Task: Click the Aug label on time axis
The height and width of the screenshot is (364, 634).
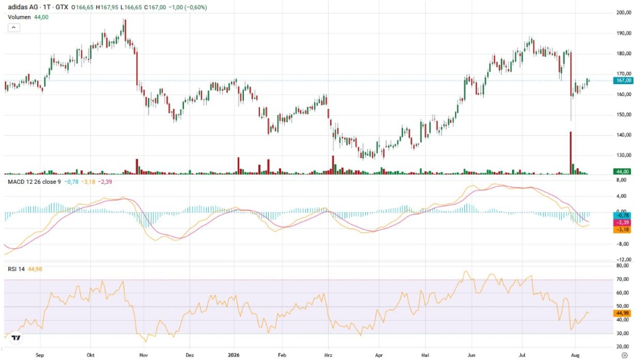Action: [575, 355]
